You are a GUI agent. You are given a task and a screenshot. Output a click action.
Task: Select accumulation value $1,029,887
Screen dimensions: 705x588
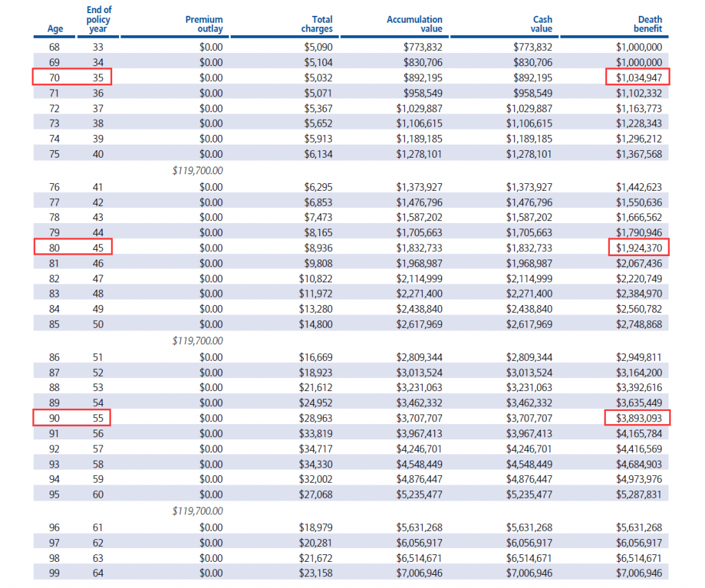click(419, 108)
